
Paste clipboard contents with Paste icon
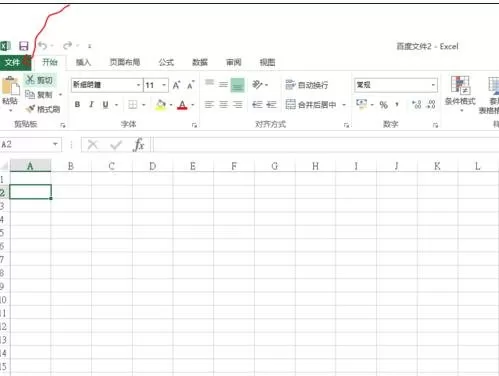click(x=10, y=86)
